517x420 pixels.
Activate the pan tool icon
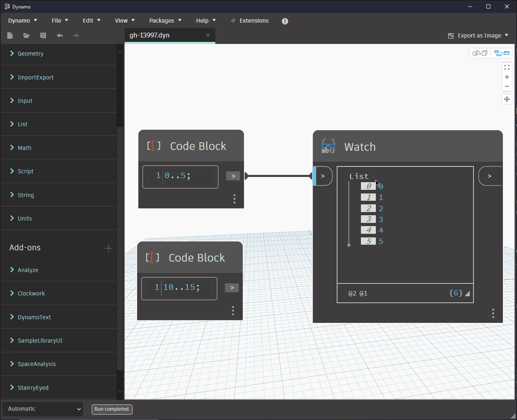click(507, 99)
